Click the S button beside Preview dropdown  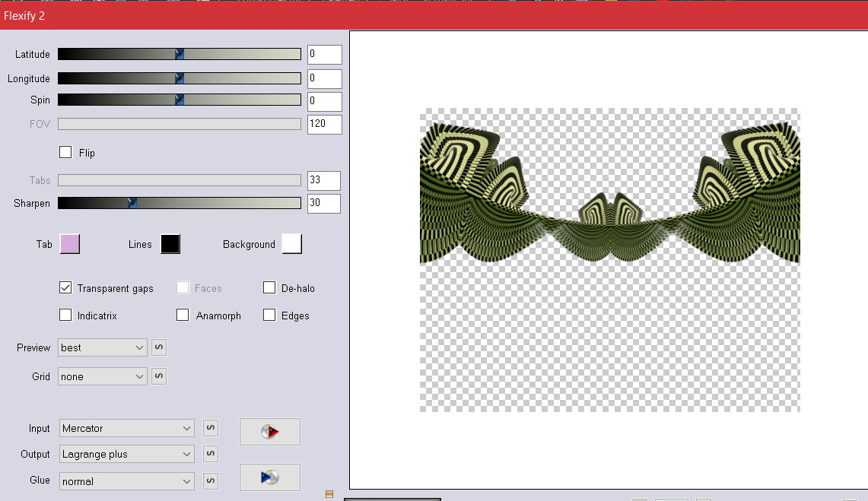pos(159,347)
